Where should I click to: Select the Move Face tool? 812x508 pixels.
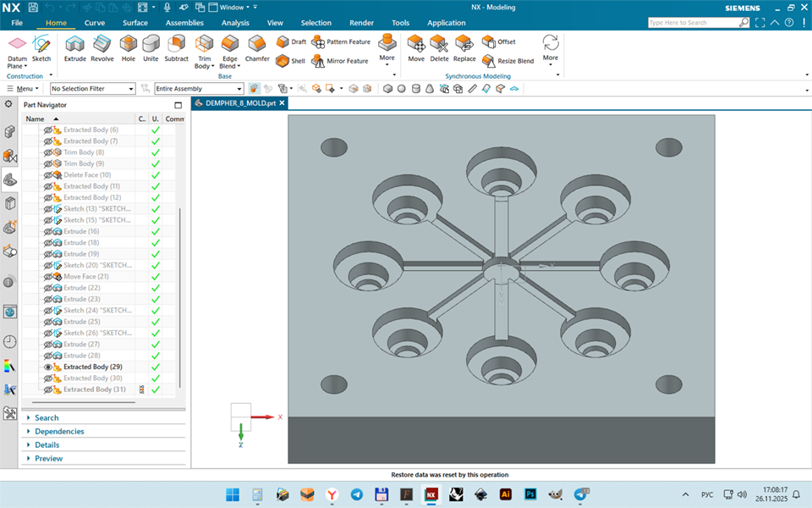[416, 49]
